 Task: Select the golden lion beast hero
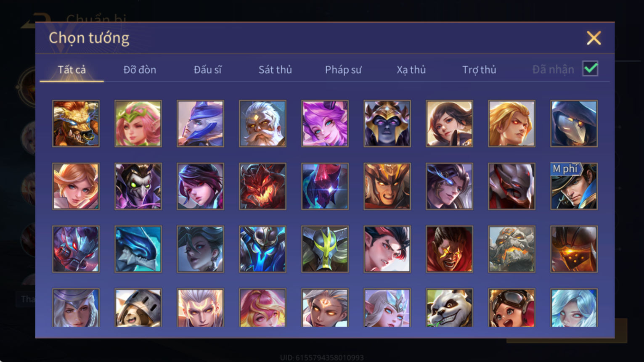pos(76,124)
